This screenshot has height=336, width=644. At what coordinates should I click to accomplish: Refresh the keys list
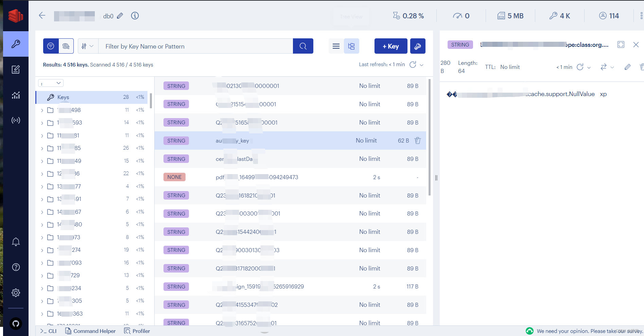point(413,64)
